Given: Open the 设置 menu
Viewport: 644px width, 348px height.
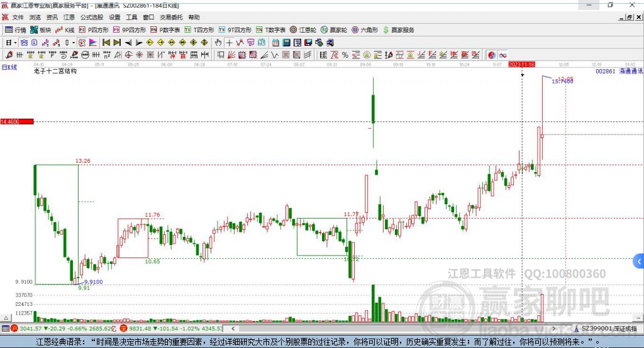Looking at the screenshot, I should (x=114, y=17).
